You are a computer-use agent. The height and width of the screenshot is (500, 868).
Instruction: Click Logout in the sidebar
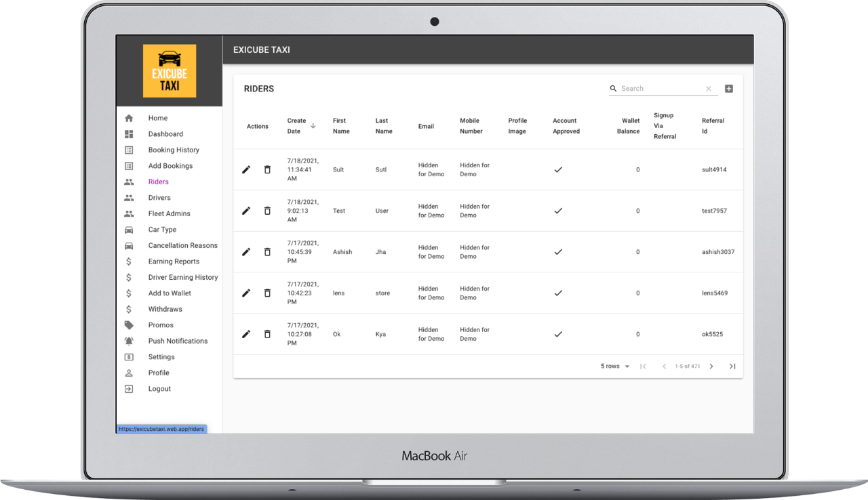click(159, 389)
